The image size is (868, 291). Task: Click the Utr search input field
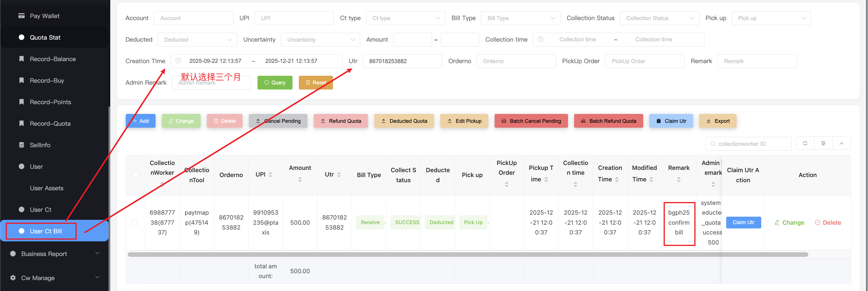tap(402, 61)
